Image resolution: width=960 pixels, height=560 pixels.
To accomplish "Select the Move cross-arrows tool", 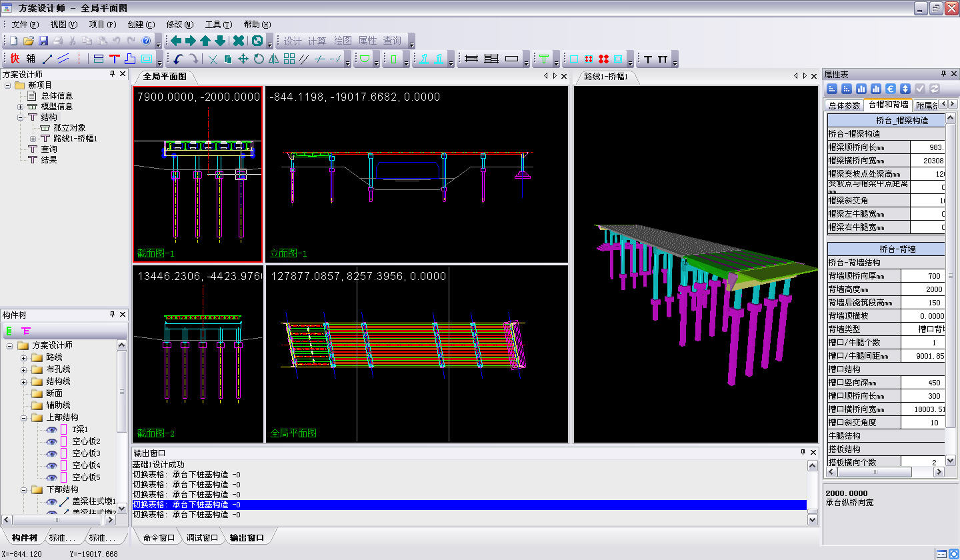I will [x=243, y=59].
